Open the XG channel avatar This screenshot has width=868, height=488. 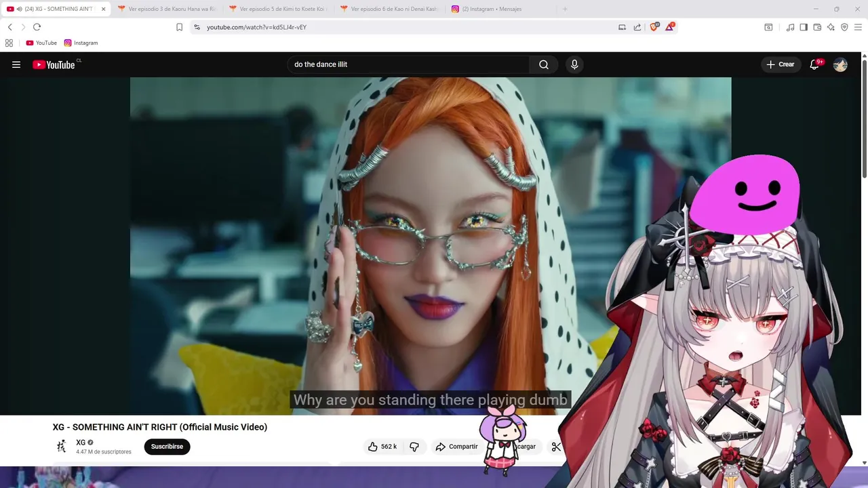click(62, 446)
